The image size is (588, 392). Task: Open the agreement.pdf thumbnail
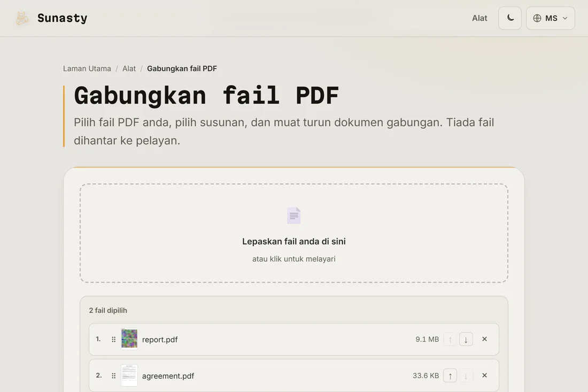point(129,375)
